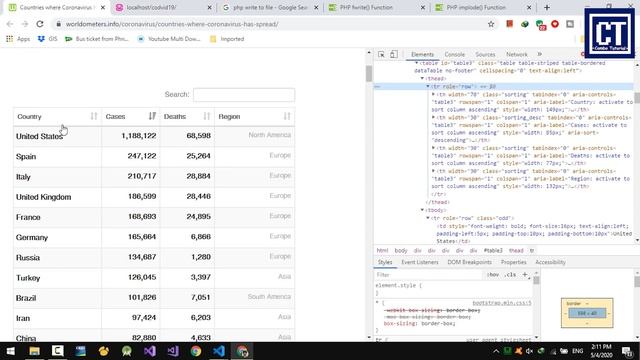Open the Apps shortcut in bookmarks bar

coord(18,39)
